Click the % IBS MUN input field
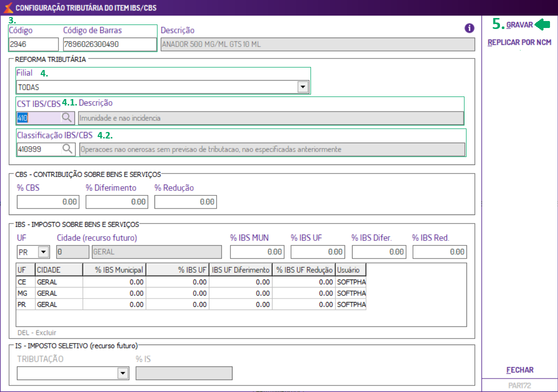Screen dimensions: 558x392 click(257, 252)
